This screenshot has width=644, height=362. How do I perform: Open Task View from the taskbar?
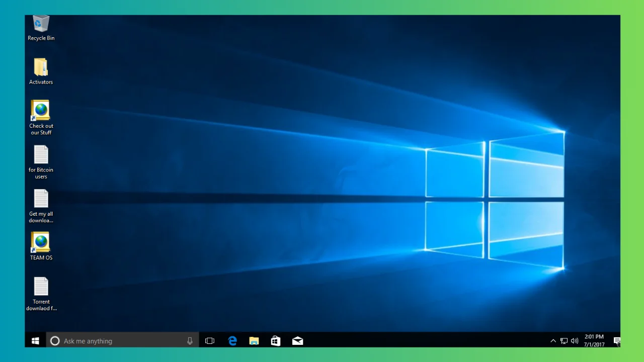[210, 341]
